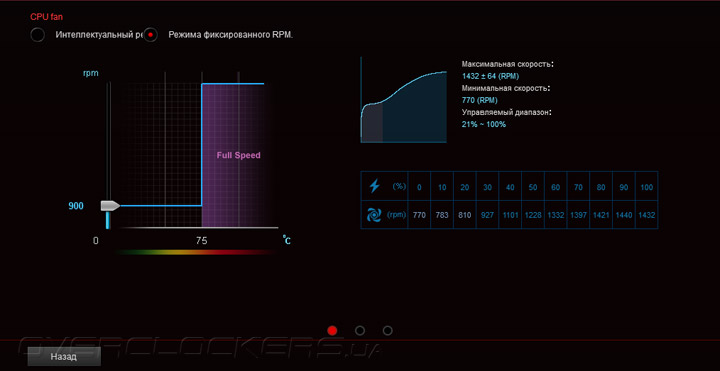Screen dimensions: 720x371
Task: Click the 1397 rpm table cell
Action: [x=579, y=214]
